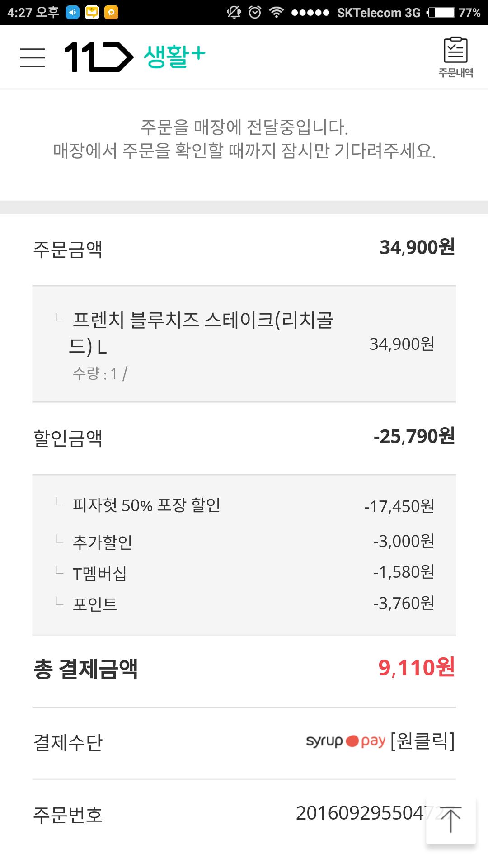
Task: Tap the 주문번호 order number
Action: click(359, 814)
